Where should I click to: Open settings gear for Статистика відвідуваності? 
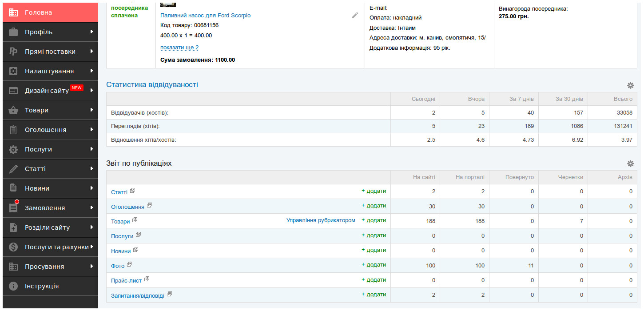pos(630,85)
